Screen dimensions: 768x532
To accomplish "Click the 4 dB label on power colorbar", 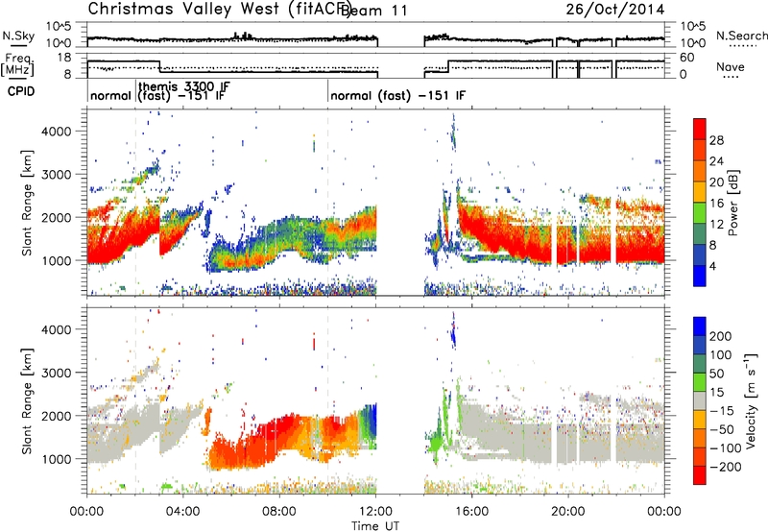I will (x=712, y=266).
